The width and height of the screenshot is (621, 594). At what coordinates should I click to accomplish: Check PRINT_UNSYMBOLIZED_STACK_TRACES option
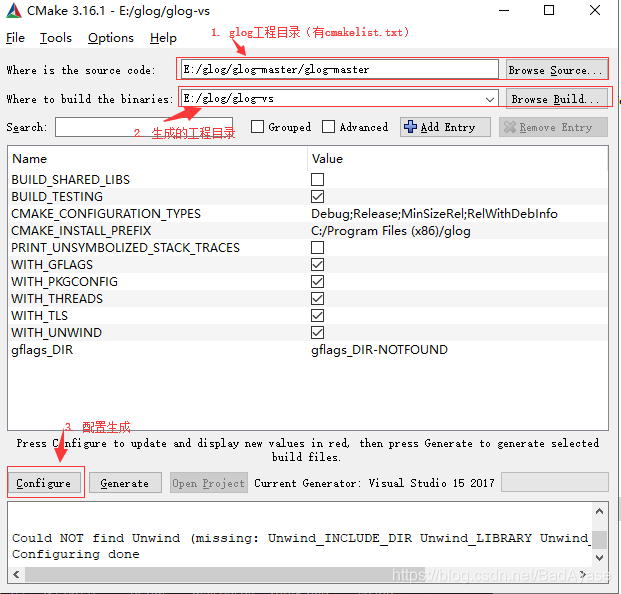click(x=317, y=248)
